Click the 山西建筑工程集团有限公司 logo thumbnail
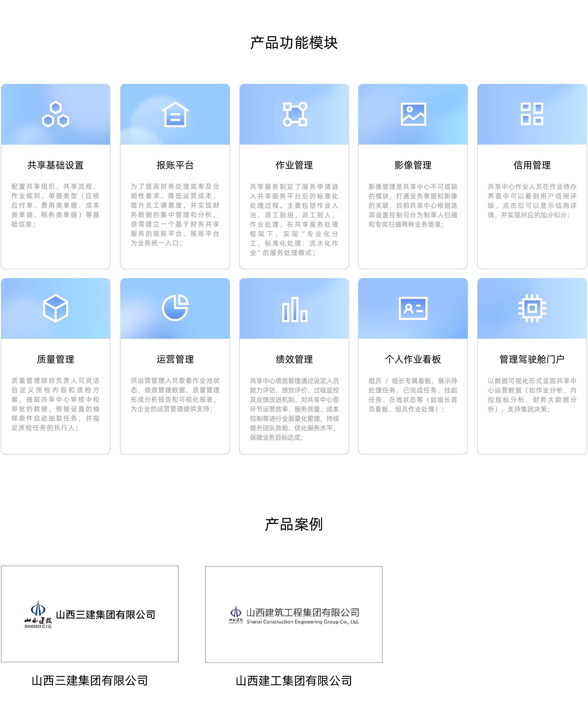588x728 pixels. [294, 615]
